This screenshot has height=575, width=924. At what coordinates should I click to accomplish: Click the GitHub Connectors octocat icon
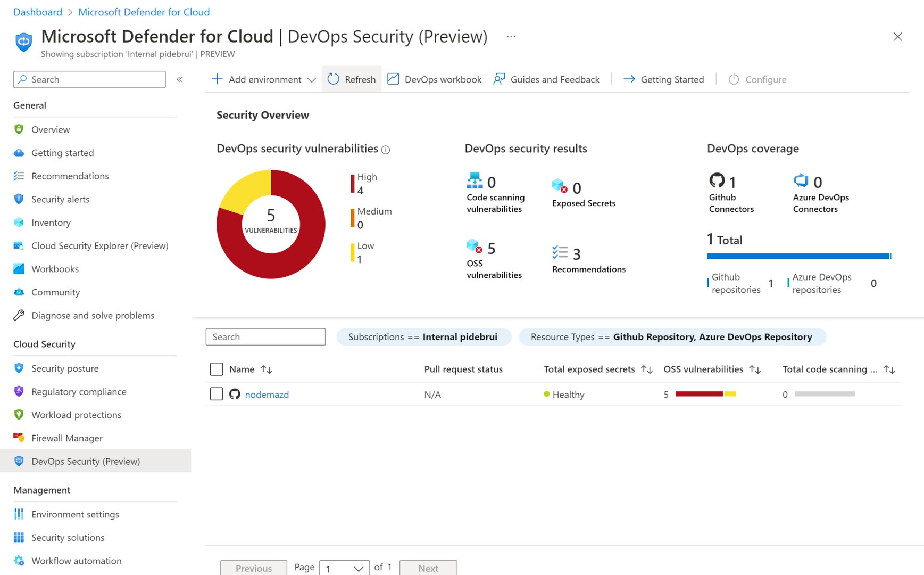point(717,180)
